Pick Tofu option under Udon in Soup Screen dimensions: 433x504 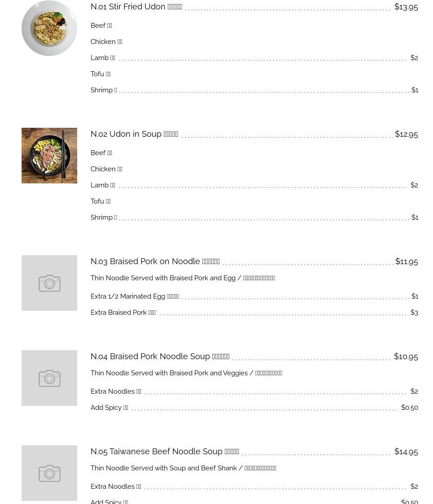(x=101, y=201)
